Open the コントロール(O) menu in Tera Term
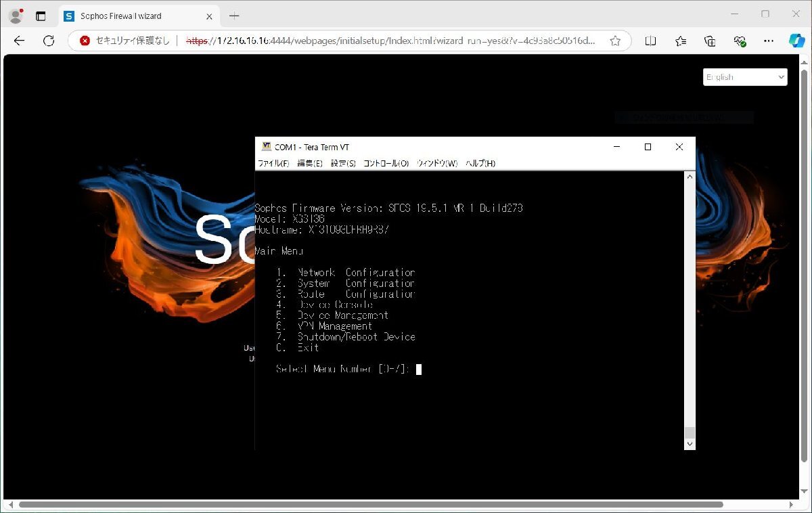This screenshot has width=812, height=513. point(386,163)
